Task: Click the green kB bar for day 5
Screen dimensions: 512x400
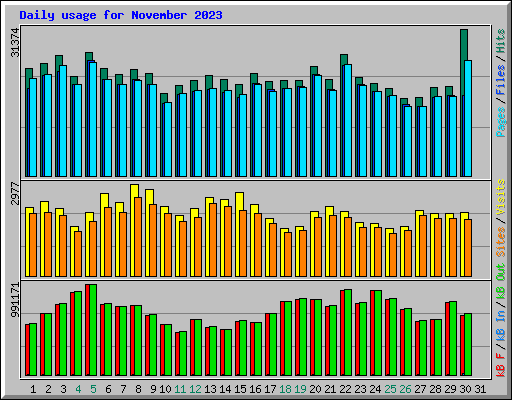Action: (x=93, y=330)
